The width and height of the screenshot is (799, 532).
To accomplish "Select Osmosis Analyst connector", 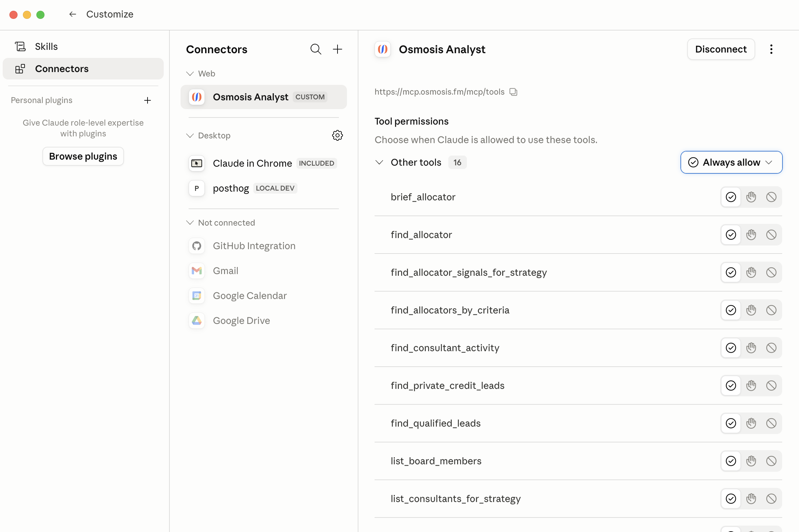I will click(263, 97).
